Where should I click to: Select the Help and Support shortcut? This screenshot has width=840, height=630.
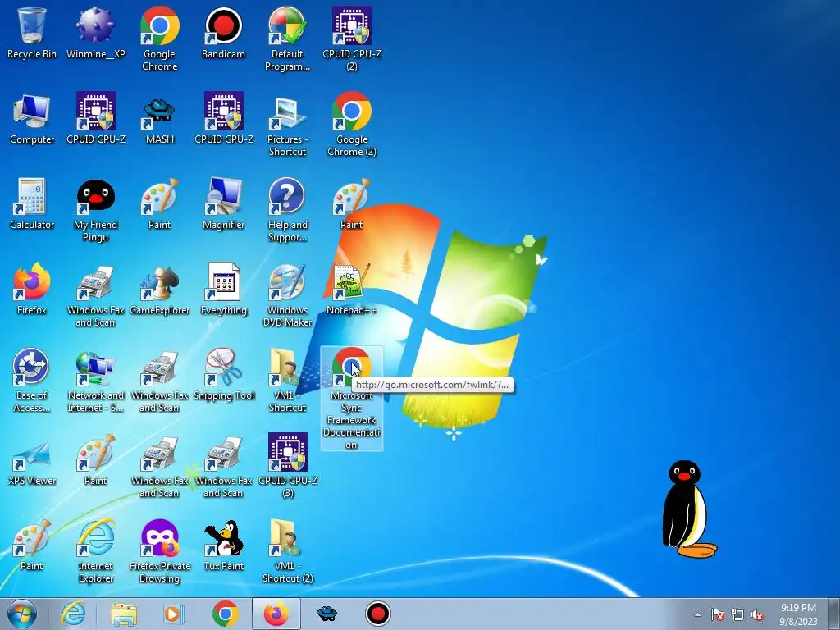point(287,210)
